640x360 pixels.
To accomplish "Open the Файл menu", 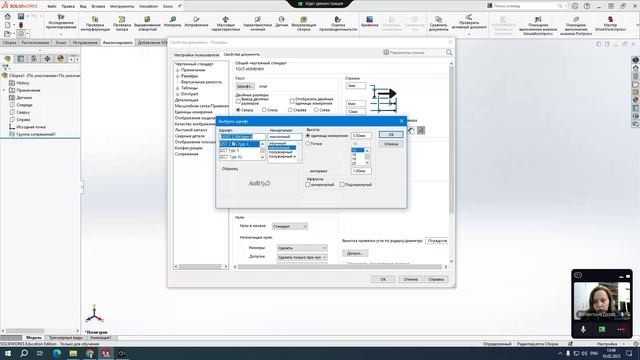I will 52,6.
